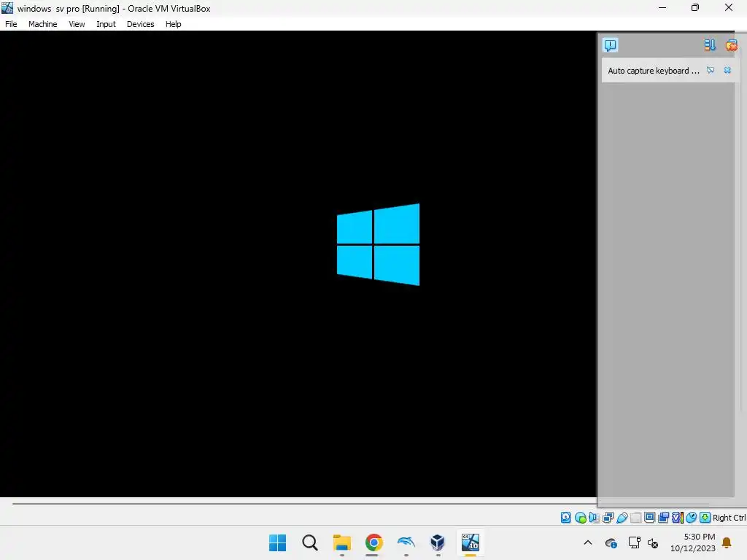Viewport: 747px width, 560px height.
Task: Open taskbar Search
Action: (309, 542)
